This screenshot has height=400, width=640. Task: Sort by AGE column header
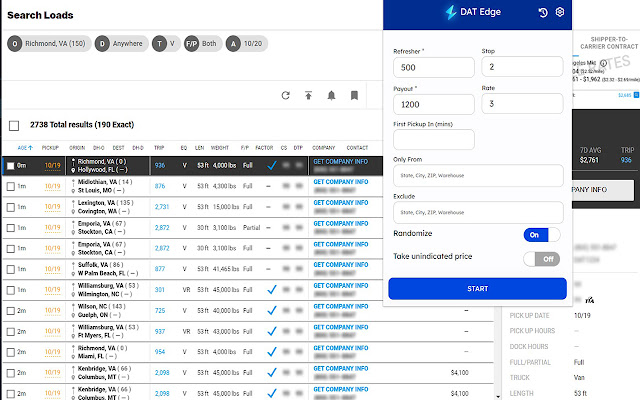(25, 148)
